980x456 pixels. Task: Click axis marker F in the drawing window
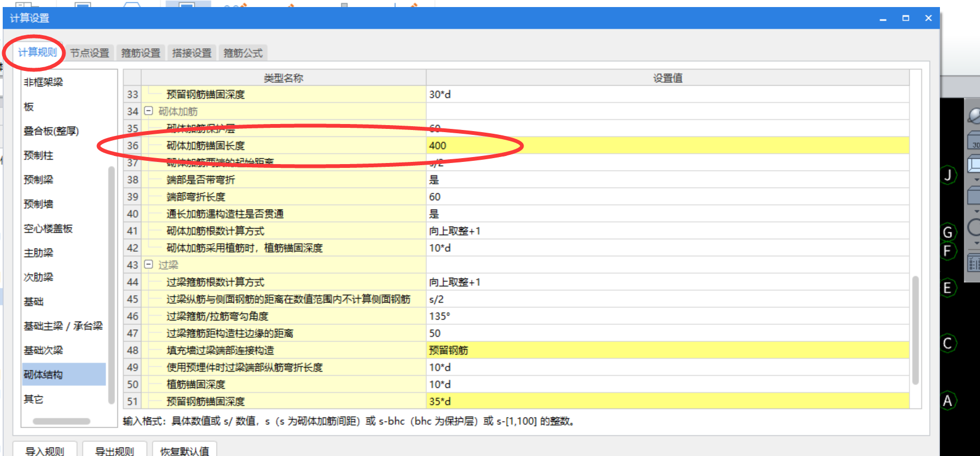pos(948,251)
